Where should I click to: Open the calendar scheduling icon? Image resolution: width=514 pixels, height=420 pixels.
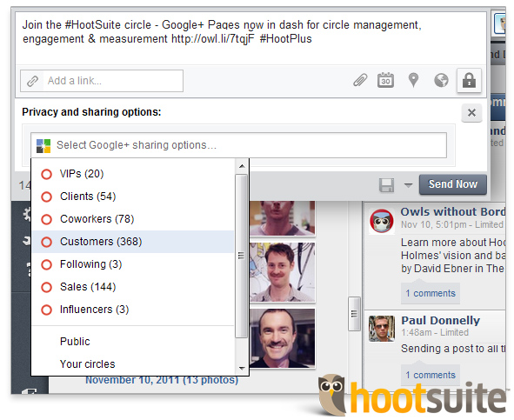[385, 80]
